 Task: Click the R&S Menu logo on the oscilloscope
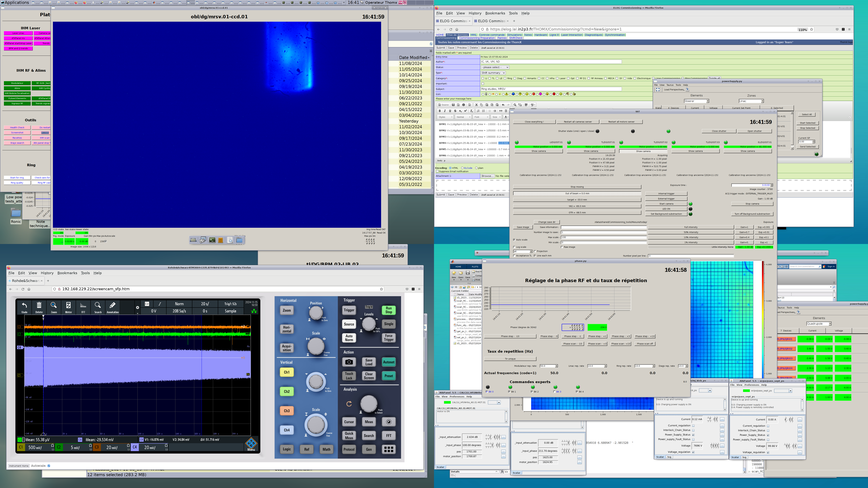point(251,444)
